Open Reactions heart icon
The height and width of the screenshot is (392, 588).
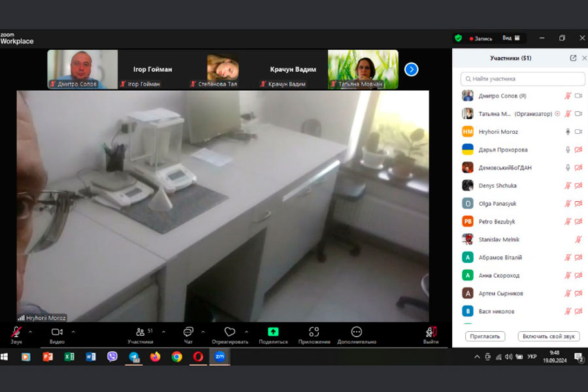[x=229, y=332]
